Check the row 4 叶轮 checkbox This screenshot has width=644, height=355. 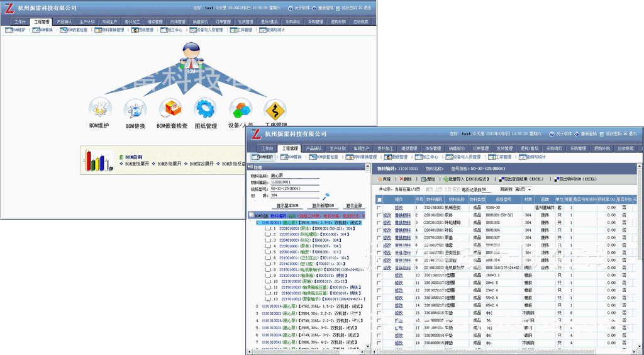pyautogui.click(x=379, y=230)
